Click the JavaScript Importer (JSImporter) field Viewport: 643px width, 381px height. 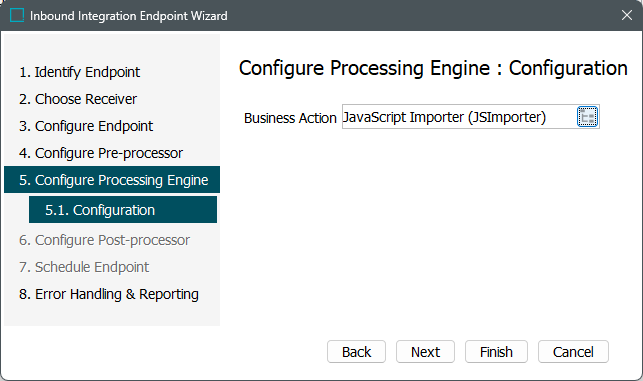click(459, 117)
